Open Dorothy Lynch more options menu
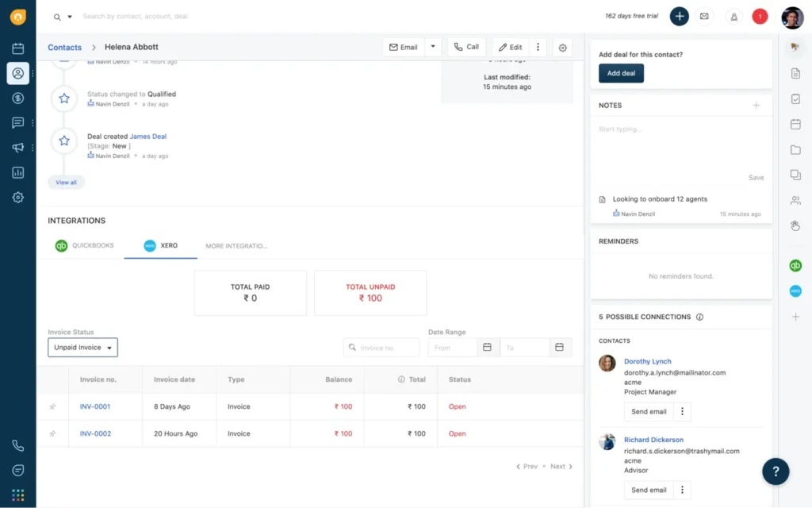This screenshot has width=812, height=508. click(x=682, y=412)
